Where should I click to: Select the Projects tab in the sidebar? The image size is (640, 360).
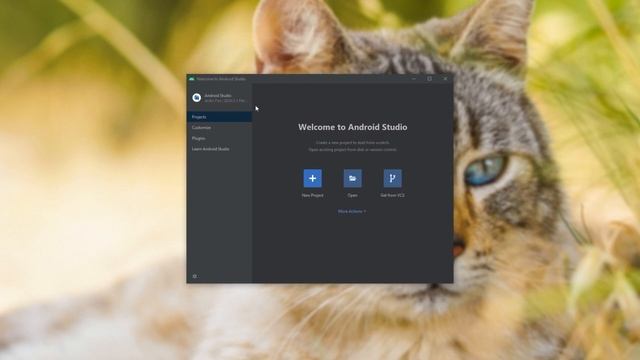219,117
